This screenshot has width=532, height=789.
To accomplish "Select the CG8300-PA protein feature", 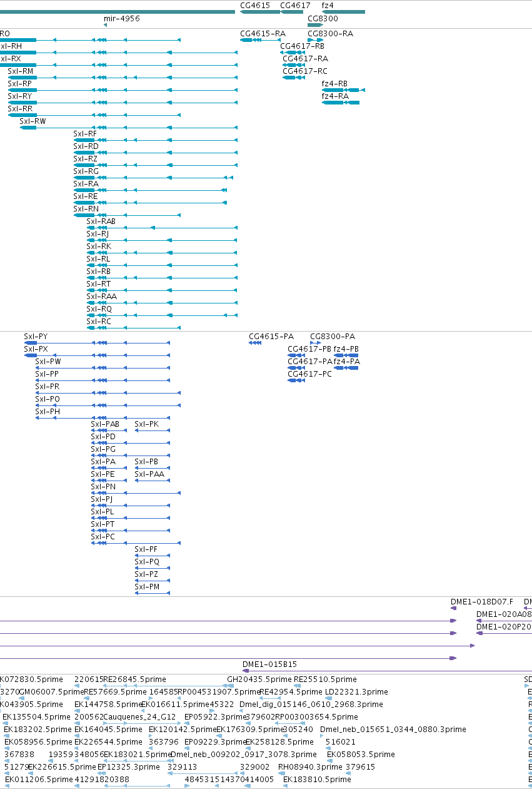I will pyautogui.click(x=333, y=337).
